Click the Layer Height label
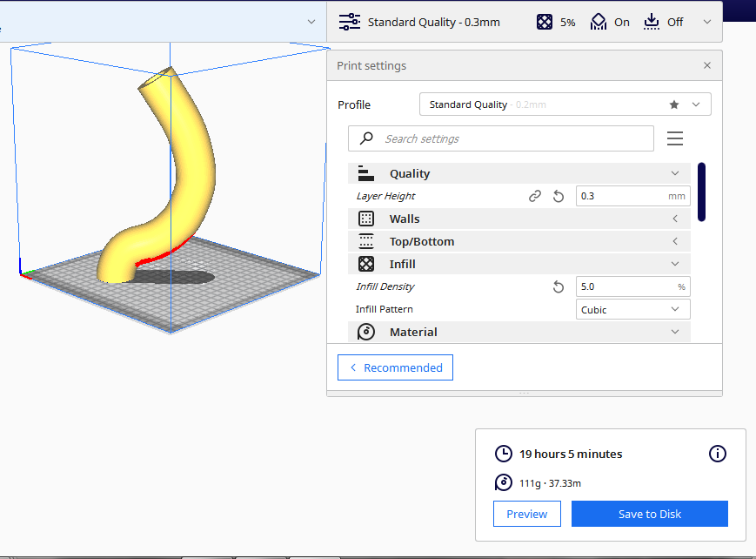Image resolution: width=756 pixels, height=559 pixels. pos(385,196)
